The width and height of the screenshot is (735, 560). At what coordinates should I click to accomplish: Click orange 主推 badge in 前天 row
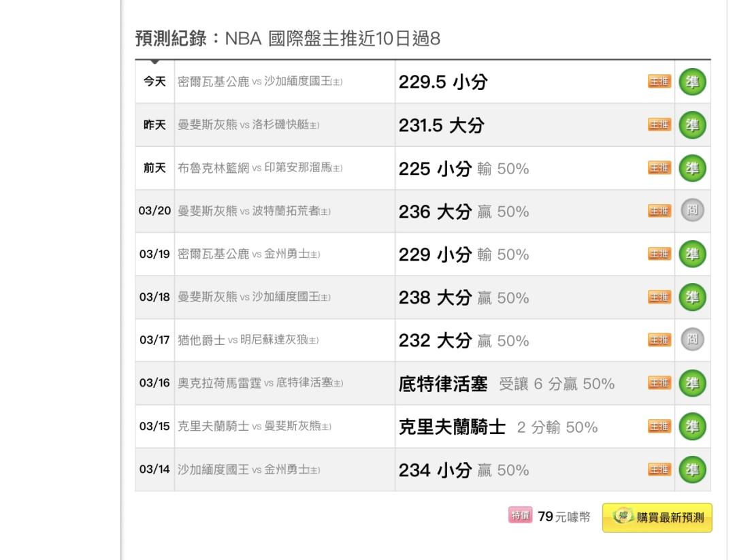click(659, 169)
